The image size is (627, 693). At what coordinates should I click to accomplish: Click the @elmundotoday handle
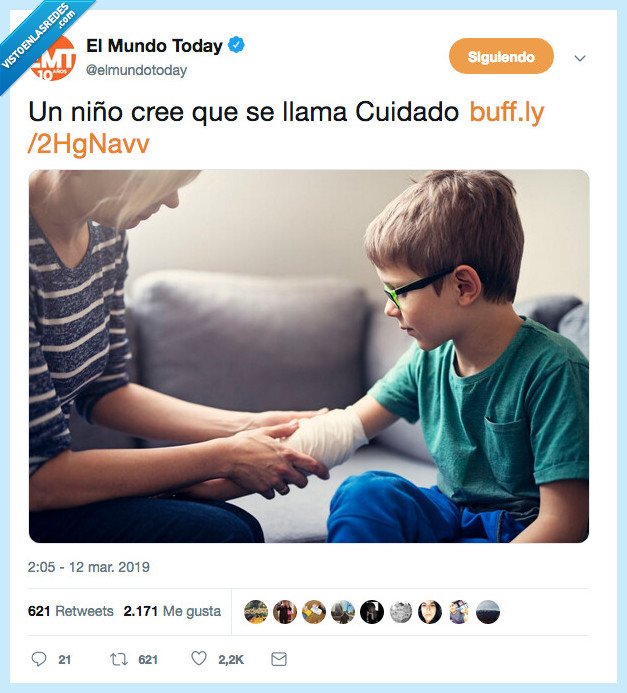pos(136,70)
